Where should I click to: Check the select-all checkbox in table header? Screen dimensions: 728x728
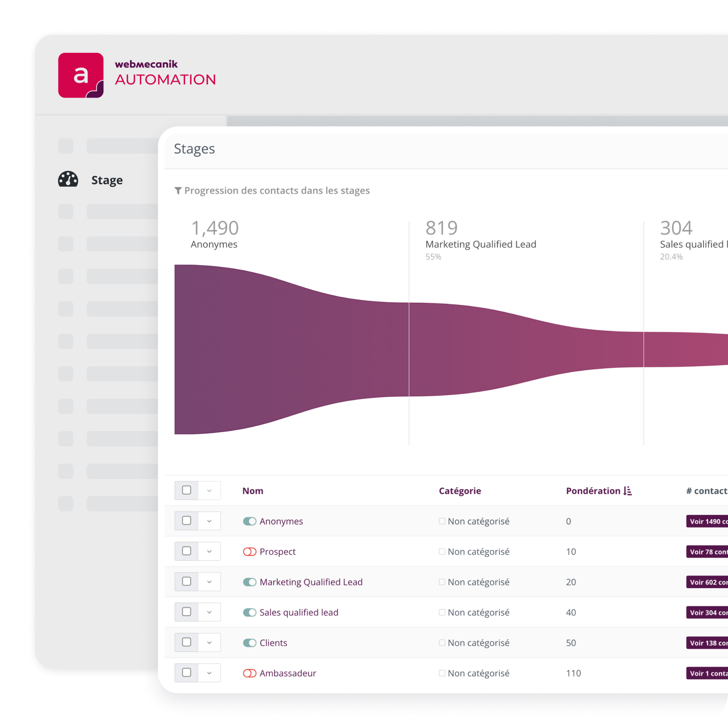point(187,490)
